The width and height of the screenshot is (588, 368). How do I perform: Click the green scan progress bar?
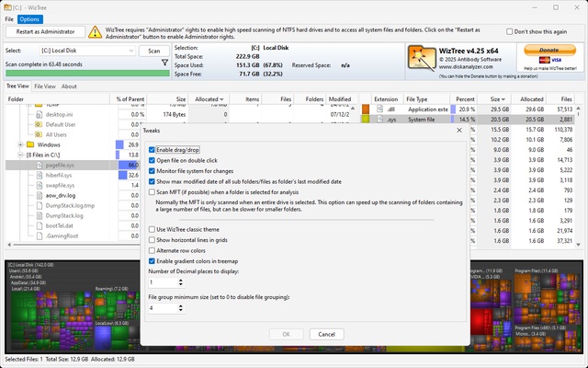[87, 73]
